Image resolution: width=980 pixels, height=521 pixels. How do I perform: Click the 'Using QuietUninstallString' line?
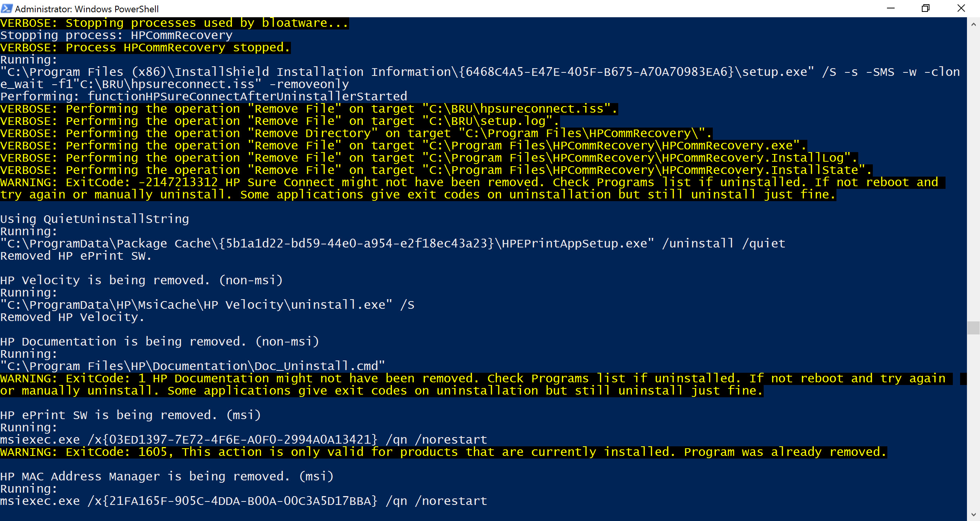[95, 219]
